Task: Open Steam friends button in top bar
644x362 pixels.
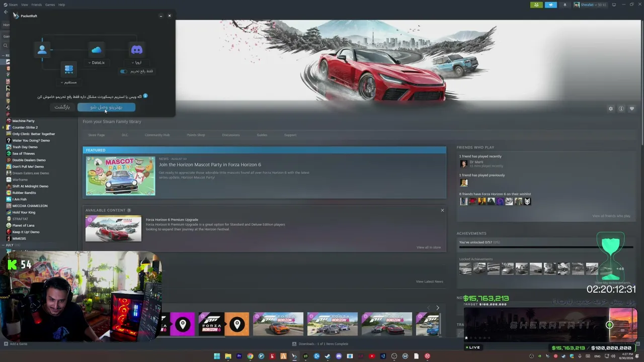Action: (x=536, y=5)
